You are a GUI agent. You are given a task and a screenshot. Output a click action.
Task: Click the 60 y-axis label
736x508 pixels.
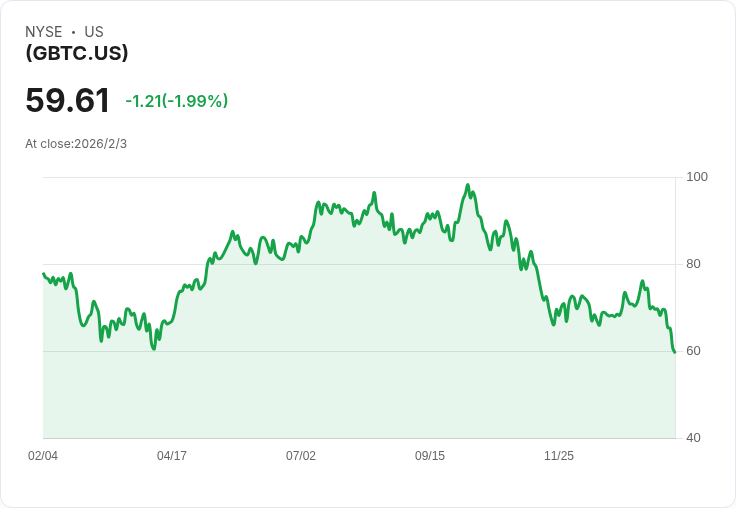(696, 351)
